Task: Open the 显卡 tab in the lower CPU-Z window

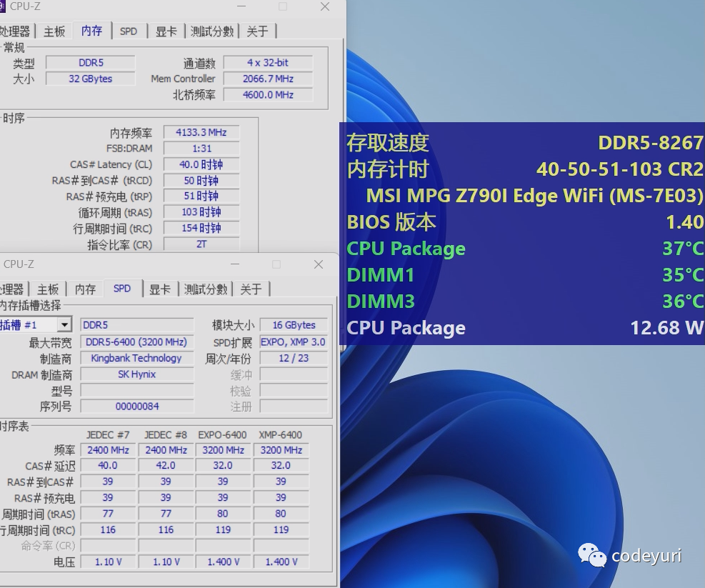Action: click(159, 289)
